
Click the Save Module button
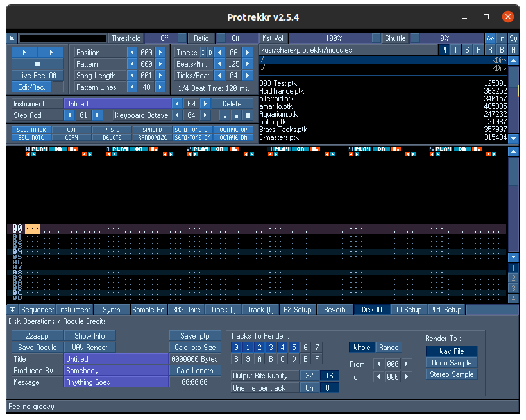point(37,347)
